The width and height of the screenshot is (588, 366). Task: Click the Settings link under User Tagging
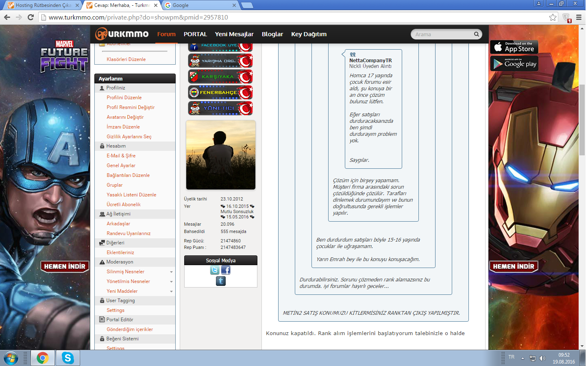pos(115,310)
